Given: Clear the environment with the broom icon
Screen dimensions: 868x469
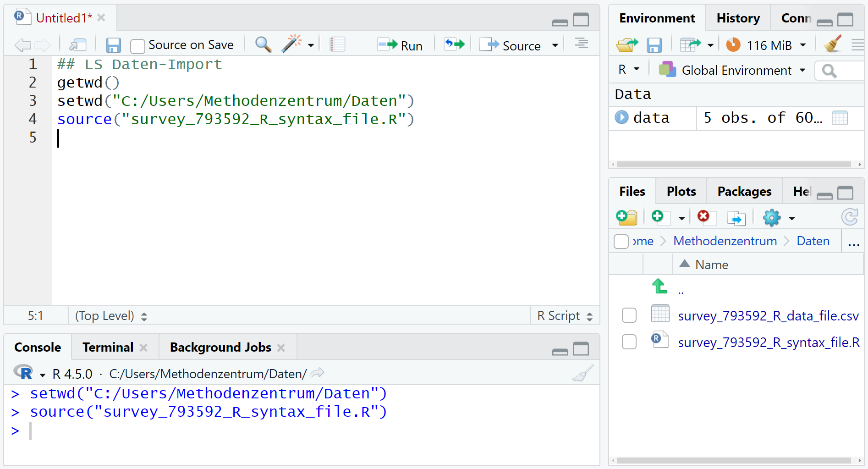Looking at the screenshot, I should [832, 44].
